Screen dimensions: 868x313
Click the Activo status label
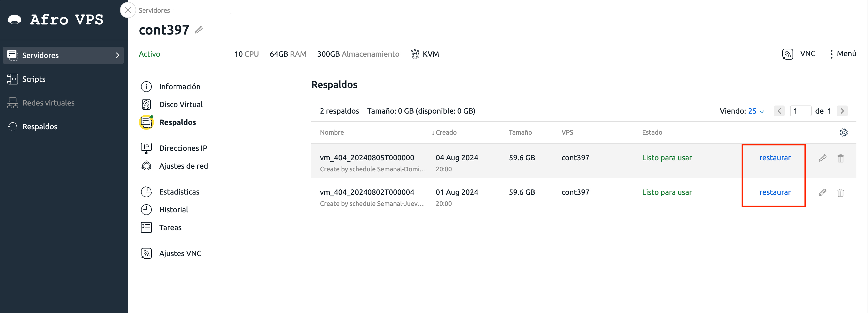coord(150,54)
